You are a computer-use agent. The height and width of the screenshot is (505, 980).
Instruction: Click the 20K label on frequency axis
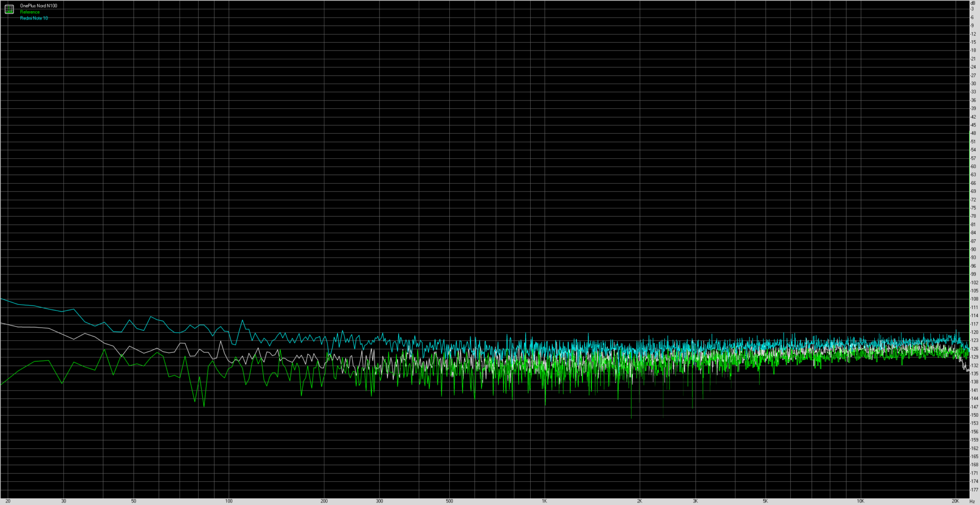click(x=955, y=501)
